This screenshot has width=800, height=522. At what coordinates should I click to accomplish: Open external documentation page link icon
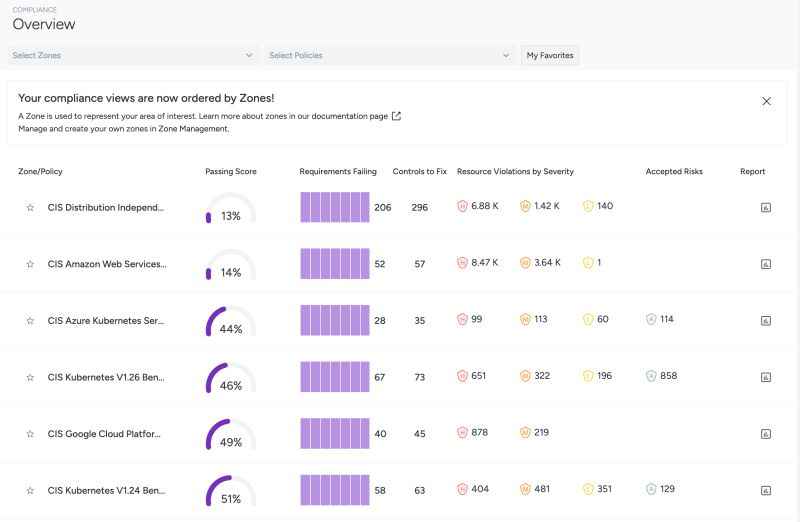396,116
